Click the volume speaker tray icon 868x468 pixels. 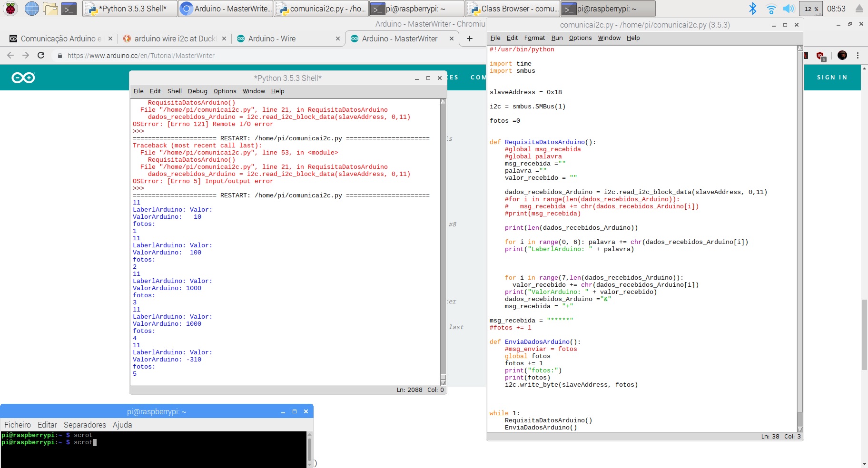click(789, 9)
